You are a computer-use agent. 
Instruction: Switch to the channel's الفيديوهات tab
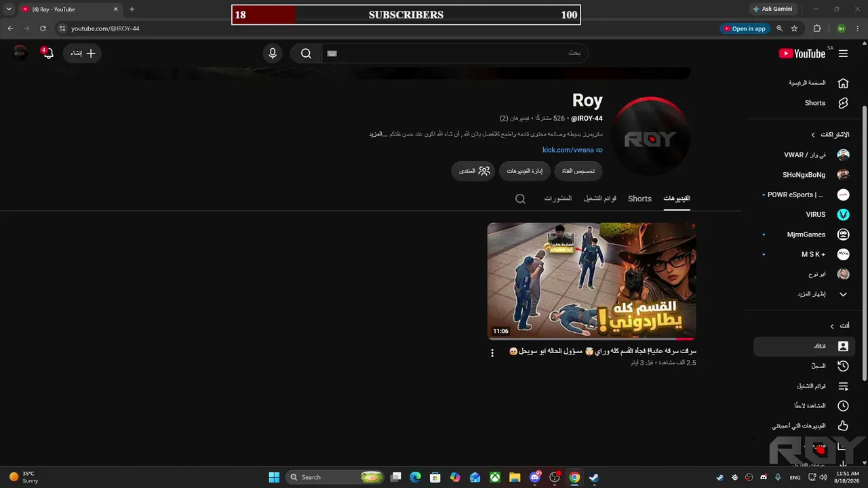tap(677, 199)
